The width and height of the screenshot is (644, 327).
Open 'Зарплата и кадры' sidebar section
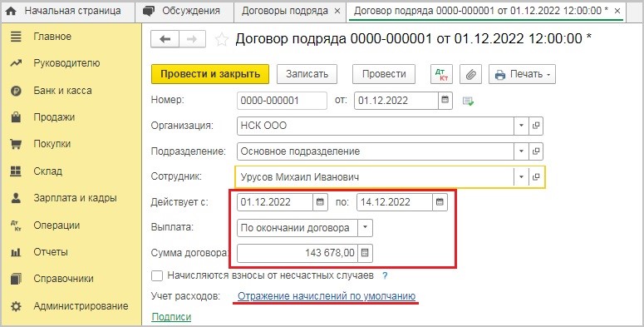coord(75,198)
